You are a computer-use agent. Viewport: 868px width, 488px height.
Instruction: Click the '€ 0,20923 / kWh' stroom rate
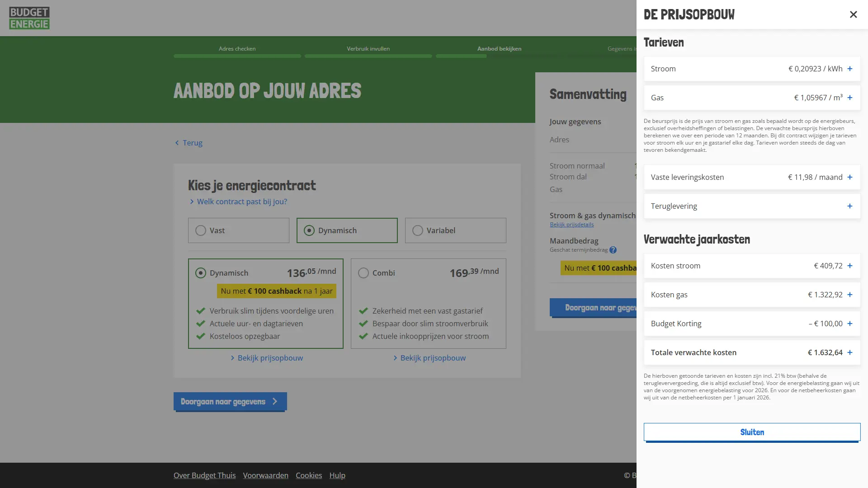(x=816, y=69)
